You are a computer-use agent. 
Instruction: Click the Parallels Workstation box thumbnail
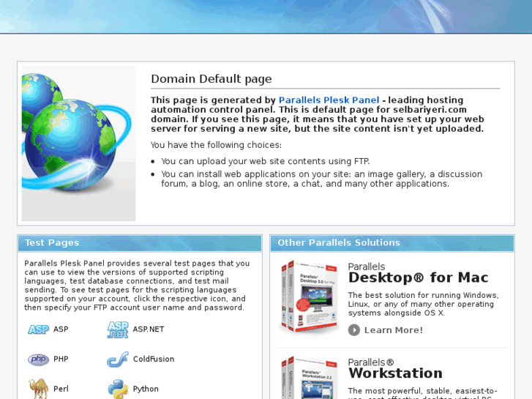(x=309, y=377)
